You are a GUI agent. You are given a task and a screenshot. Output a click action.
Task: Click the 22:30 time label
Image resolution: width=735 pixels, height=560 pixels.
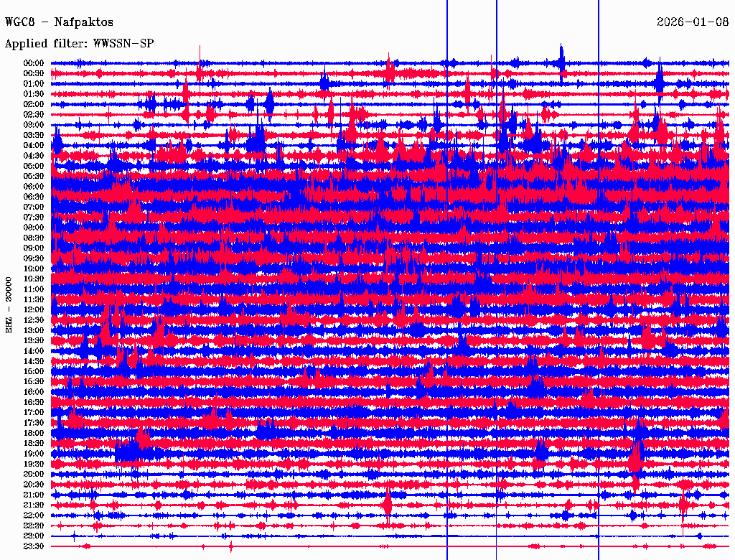tap(33, 526)
